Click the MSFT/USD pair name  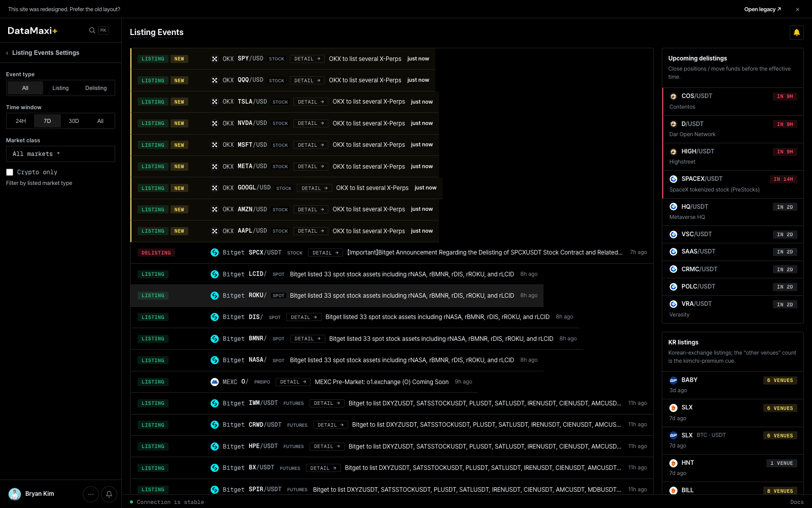click(252, 145)
